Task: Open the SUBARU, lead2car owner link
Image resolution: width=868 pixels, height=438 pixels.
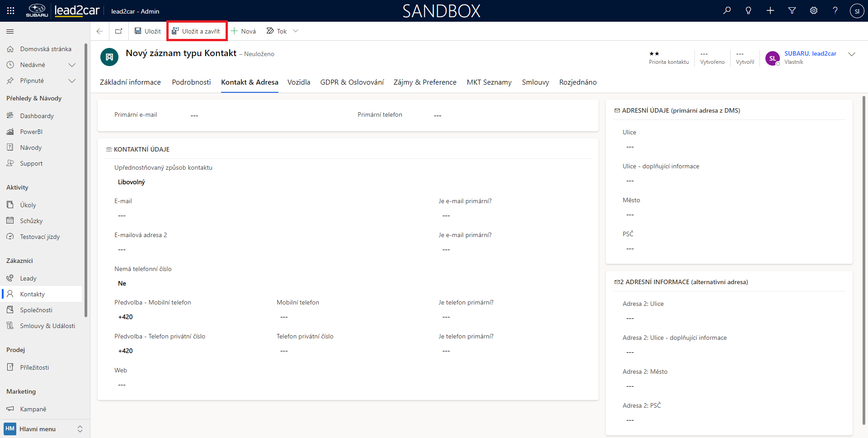Action: [810, 53]
